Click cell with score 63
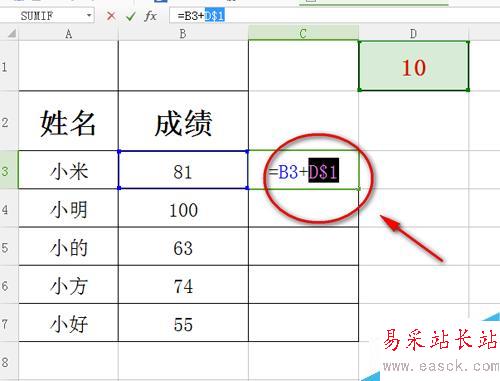Screen dimensions: 500x381 pyautogui.click(x=183, y=246)
